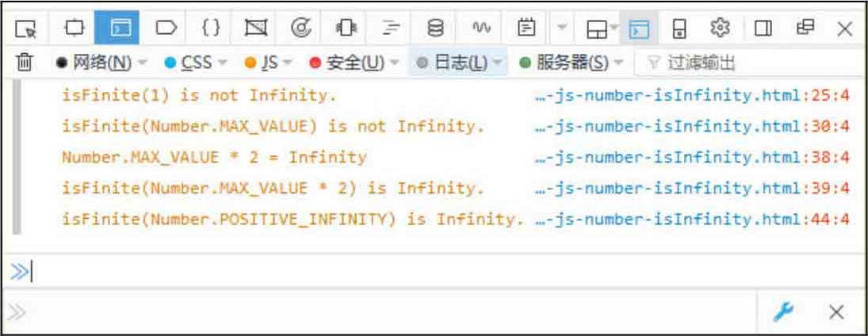Open the Scratchpad panel
Viewport: 868px width, 336px height.
(526, 28)
